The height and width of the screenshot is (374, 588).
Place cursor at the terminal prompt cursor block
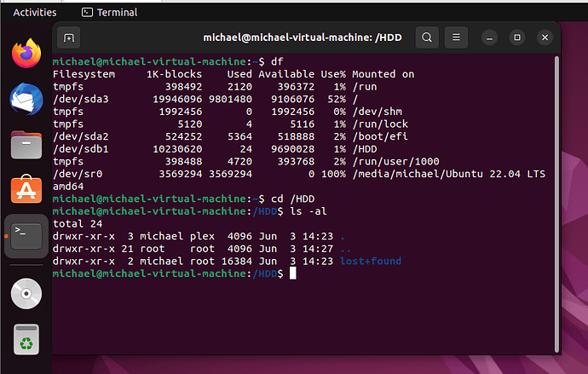293,273
